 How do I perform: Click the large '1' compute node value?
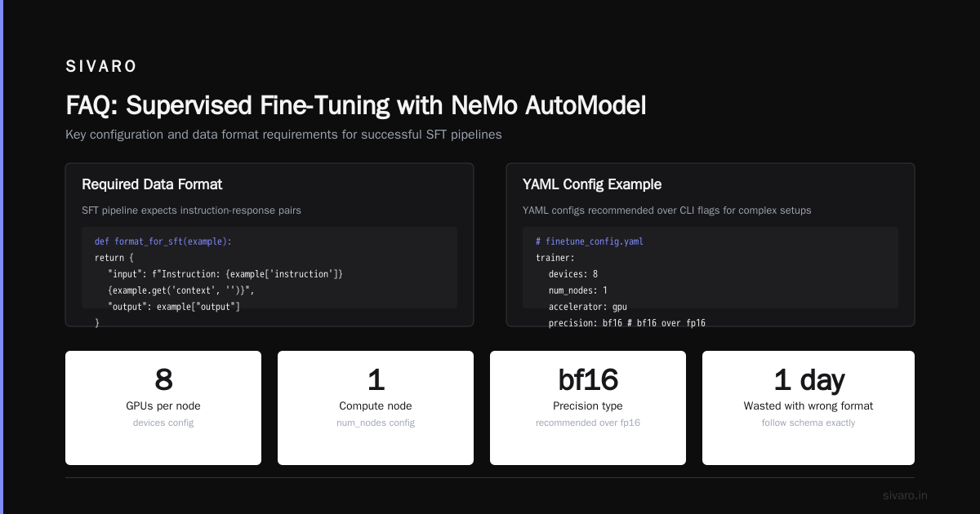(376, 380)
